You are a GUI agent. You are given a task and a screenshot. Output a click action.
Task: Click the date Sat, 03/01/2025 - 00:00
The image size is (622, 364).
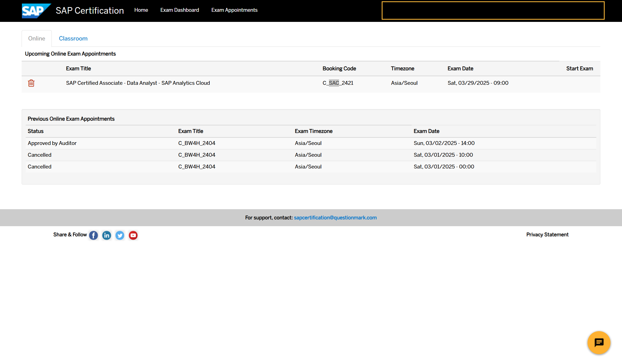pyautogui.click(x=444, y=167)
